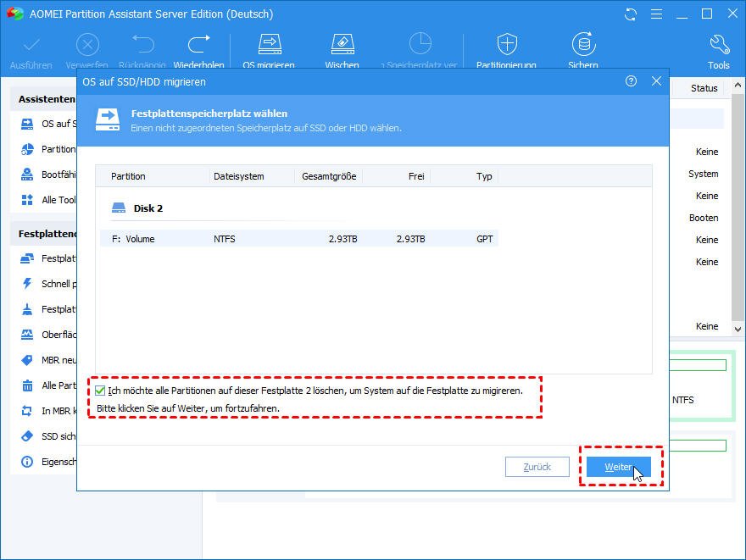746x560 pixels.
Task: Select the Alle Tools sidebar item
Action: [x=48, y=200]
